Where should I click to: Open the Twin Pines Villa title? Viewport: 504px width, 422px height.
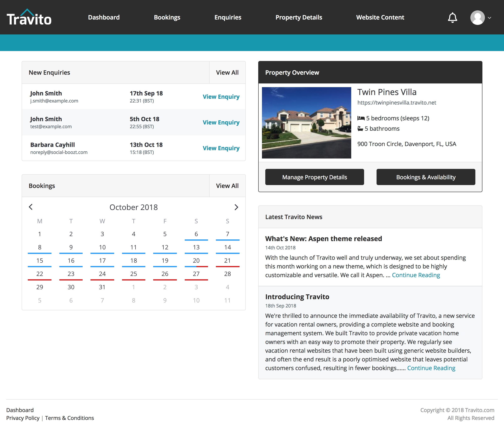[387, 92]
